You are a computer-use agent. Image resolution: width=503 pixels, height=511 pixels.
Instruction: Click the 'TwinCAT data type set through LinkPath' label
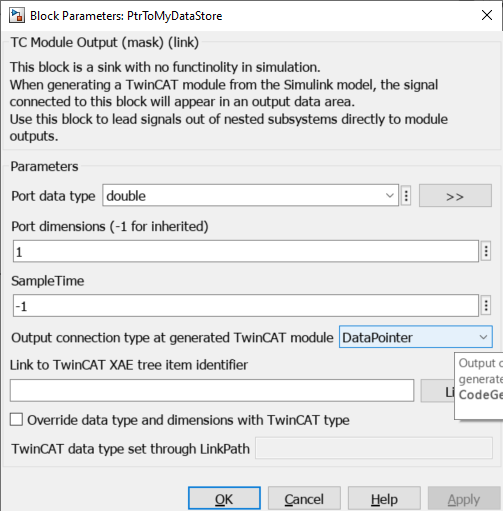(130, 449)
